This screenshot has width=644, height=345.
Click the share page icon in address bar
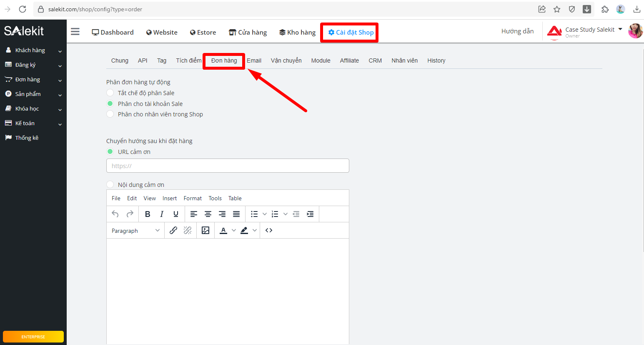[x=542, y=9]
